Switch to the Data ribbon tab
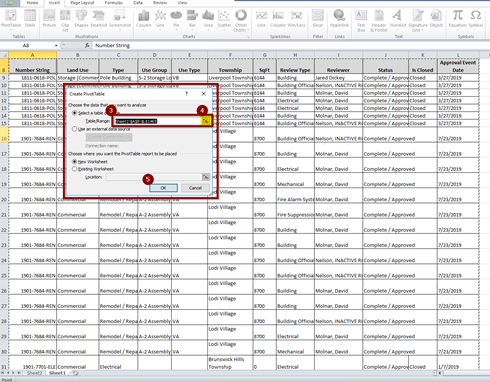490x382 pixels. pos(138,3)
